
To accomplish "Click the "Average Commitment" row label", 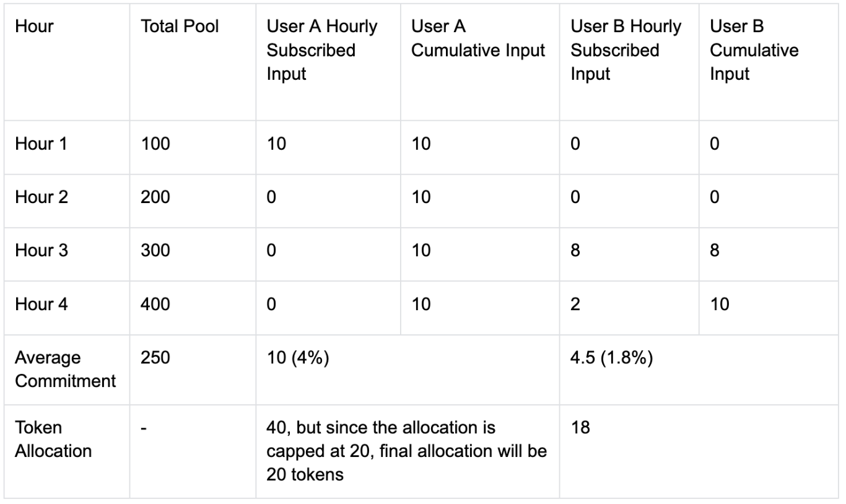I will pos(65,369).
